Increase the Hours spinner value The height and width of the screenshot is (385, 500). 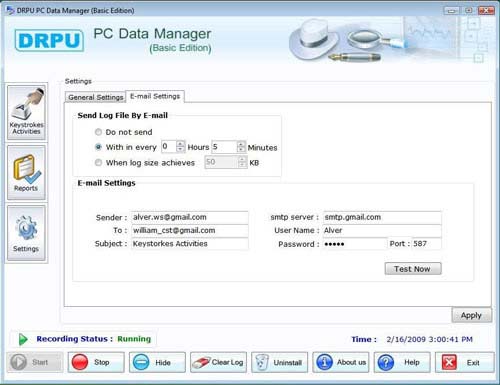(181, 144)
